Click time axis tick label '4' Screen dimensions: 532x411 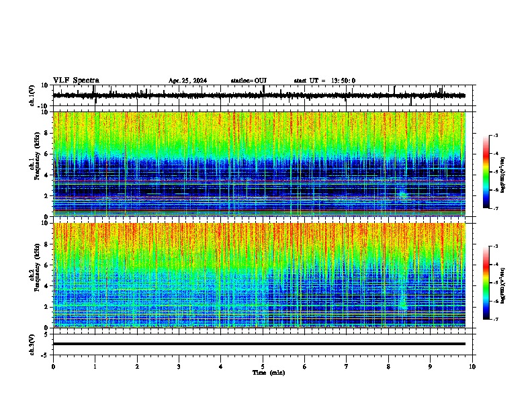pyautogui.click(x=220, y=367)
